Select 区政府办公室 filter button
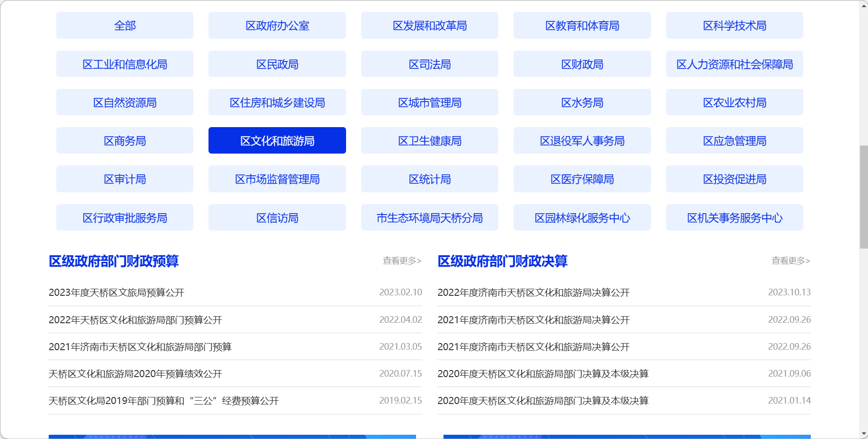Screen dimensions: 868x439 pos(277,26)
